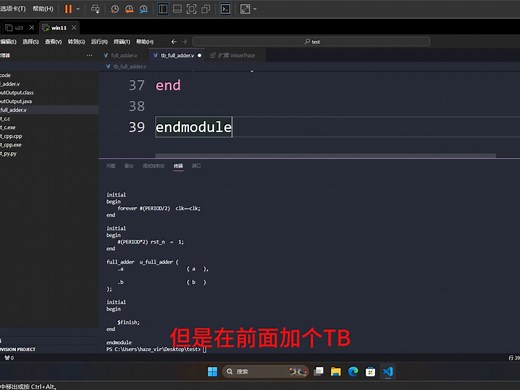The image size is (520, 390).
Task: Open Task View on the taskbar
Action: click(x=319, y=371)
